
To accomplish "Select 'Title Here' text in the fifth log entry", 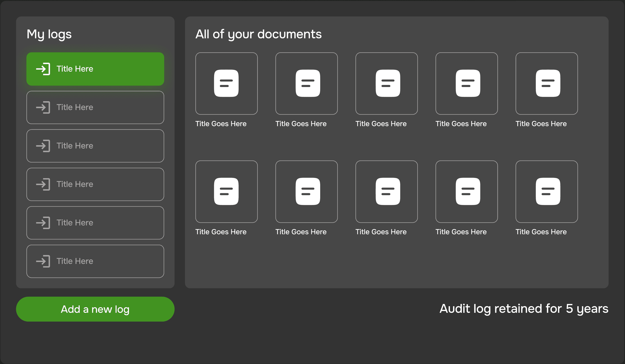I will pyautogui.click(x=75, y=223).
